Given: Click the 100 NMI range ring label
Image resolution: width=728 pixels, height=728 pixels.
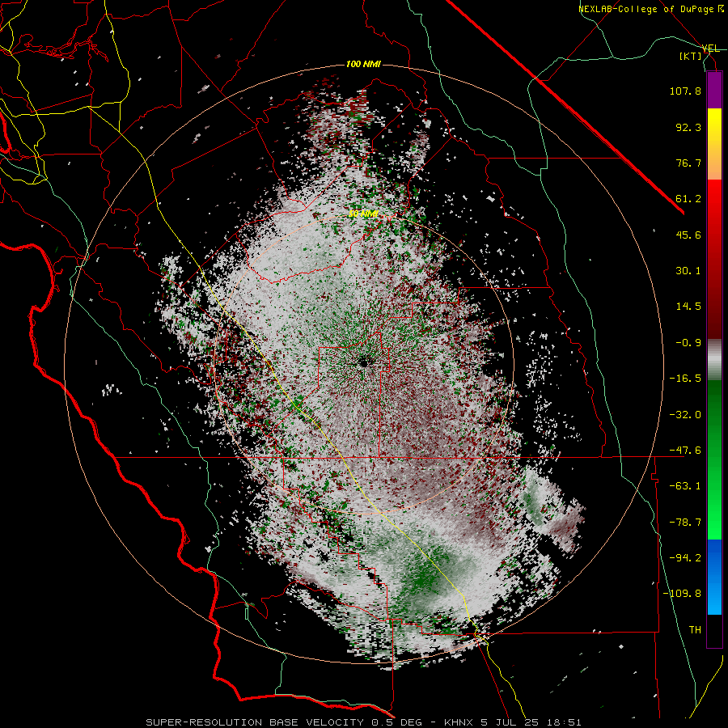Looking at the screenshot, I should click(x=363, y=64).
